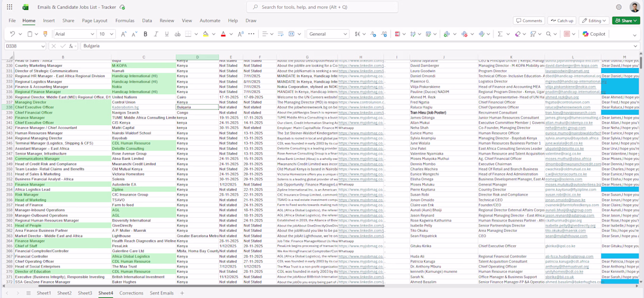Image resolution: width=644 pixels, height=298 pixels.
Task: Click the Merge cells icon
Action: pos(292,34)
